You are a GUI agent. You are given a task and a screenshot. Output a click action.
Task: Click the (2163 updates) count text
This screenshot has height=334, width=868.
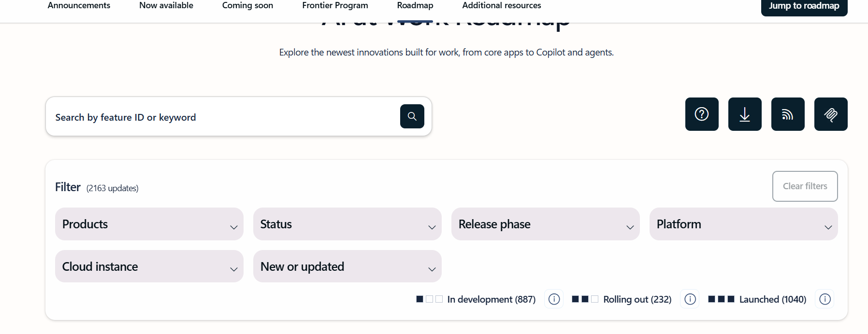coord(113,188)
